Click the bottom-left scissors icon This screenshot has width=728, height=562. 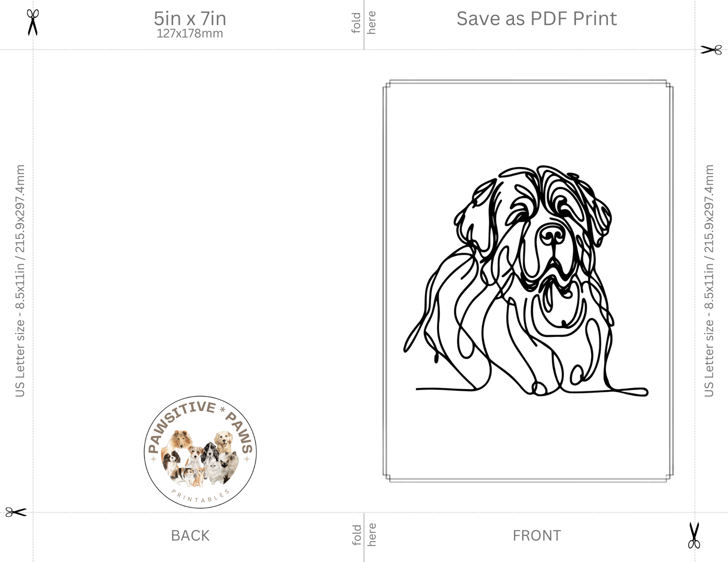pyautogui.click(x=16, y=512)
